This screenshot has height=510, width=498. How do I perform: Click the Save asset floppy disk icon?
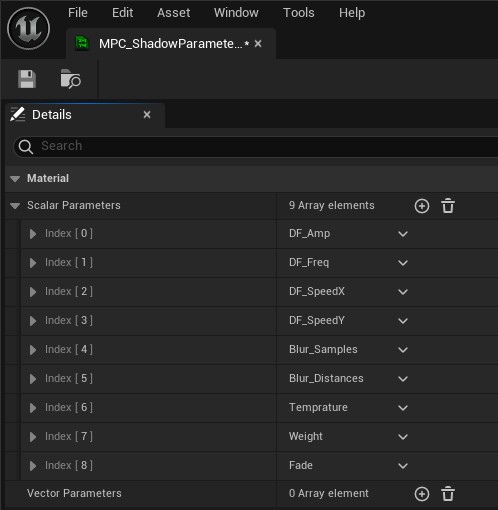[27, 79]
